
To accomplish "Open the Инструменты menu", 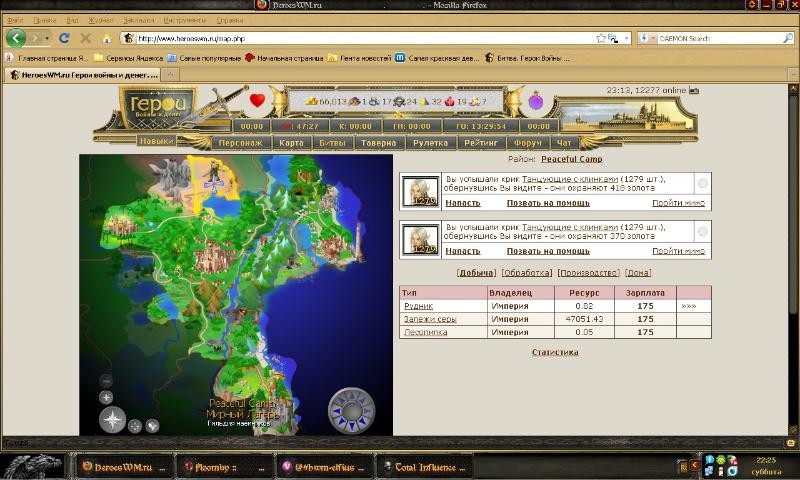I will pyautogui.click(x=185, y=20).
